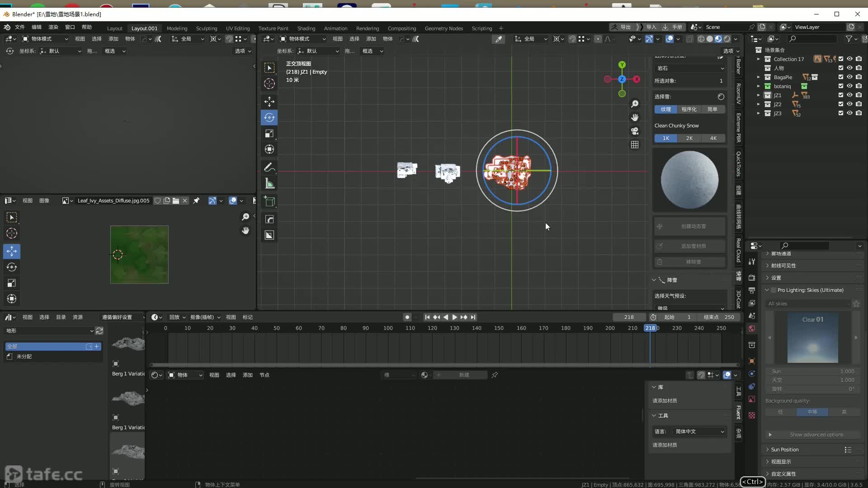Select the Move tool in image editor toolbar
This screenshot has width=868, height=488.
pos(12,251)
